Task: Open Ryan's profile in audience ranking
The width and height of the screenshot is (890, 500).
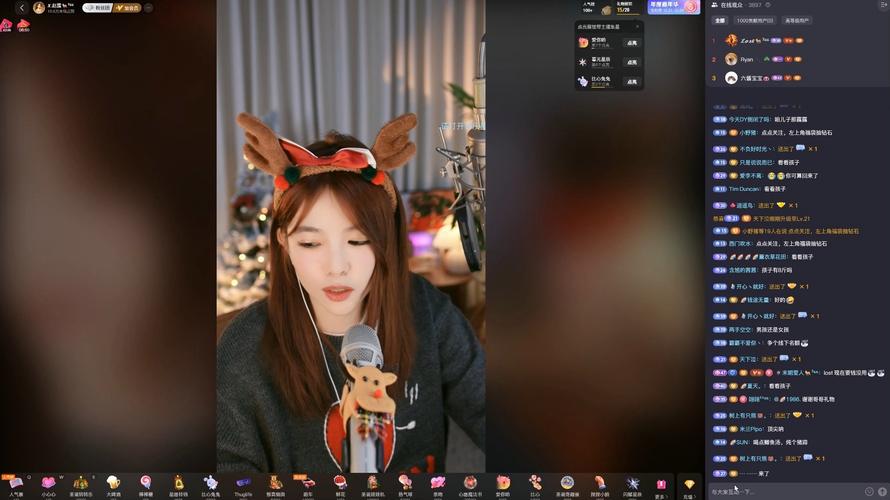Action: 732,59
